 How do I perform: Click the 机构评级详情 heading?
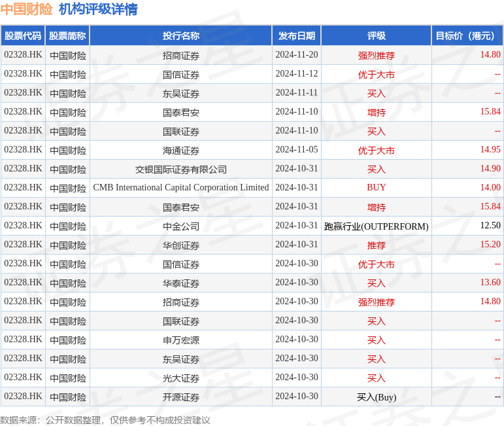[x=98, y=9]
